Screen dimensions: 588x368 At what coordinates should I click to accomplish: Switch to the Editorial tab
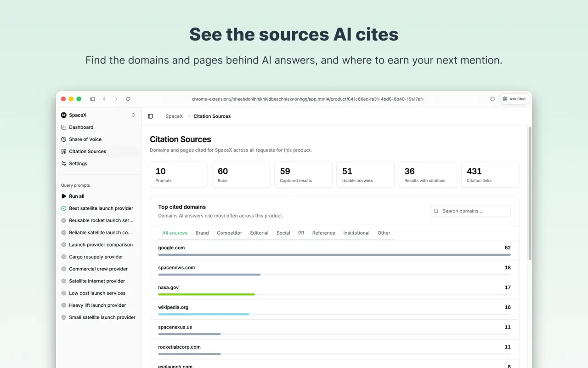tap(259, 233)
